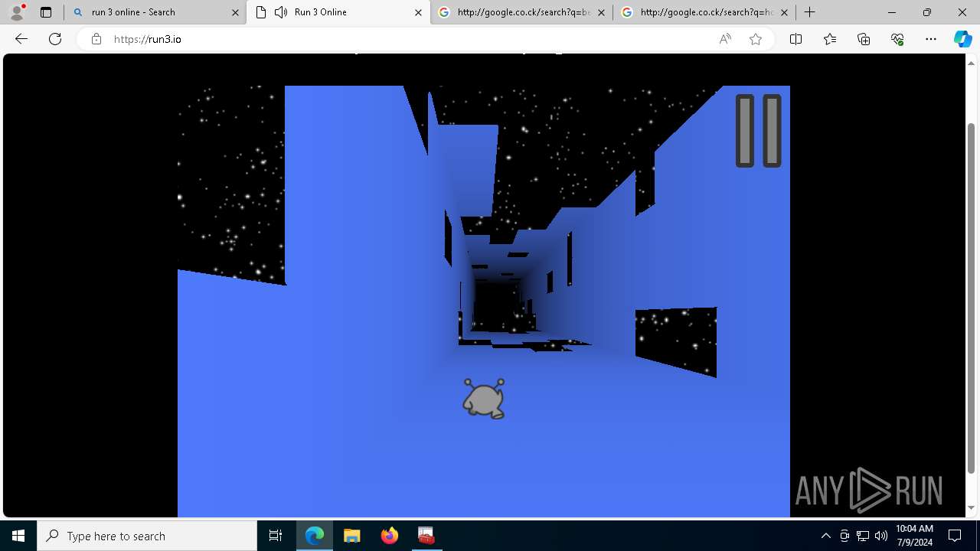Open split screen view
Viewport: 980px width, 551px height.
795,39
